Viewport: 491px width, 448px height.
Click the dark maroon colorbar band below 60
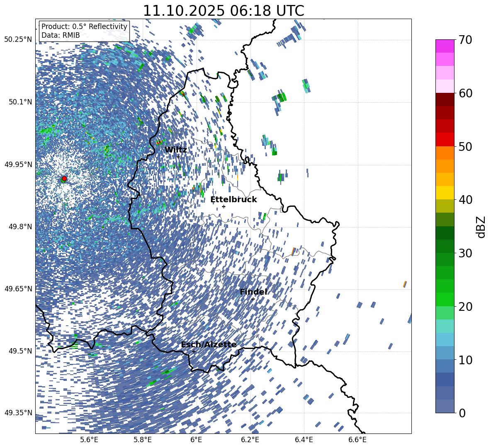tap(445, 99)
